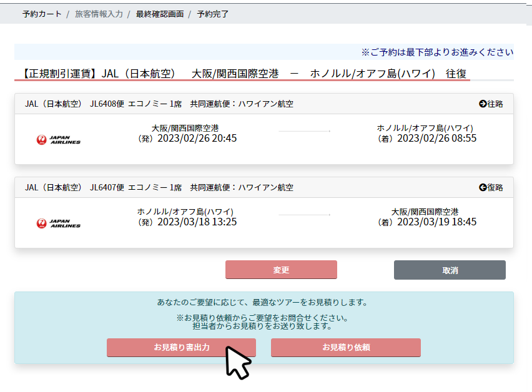
Task: Click return arrival time 2023/03/19 18:45
Action: click(x=436, y=222)
